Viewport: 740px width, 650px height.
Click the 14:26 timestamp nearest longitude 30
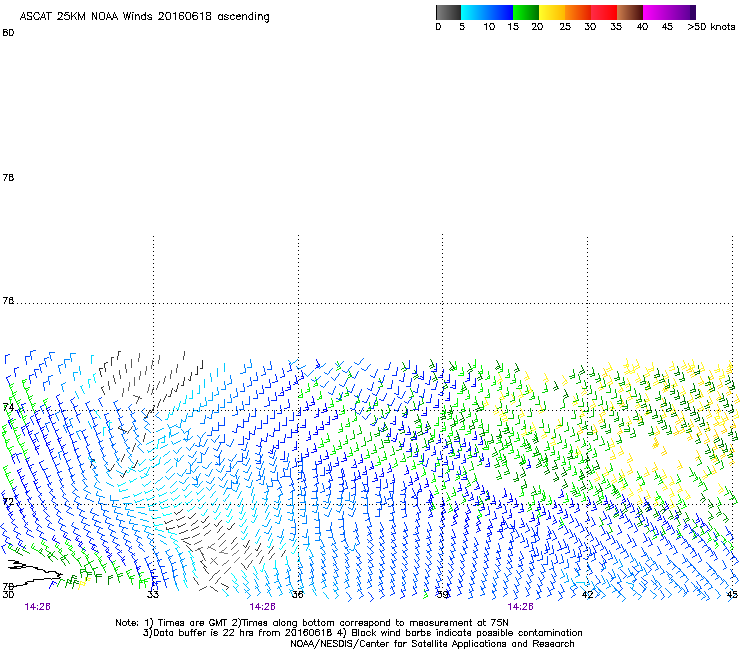[x=38, y=607]
